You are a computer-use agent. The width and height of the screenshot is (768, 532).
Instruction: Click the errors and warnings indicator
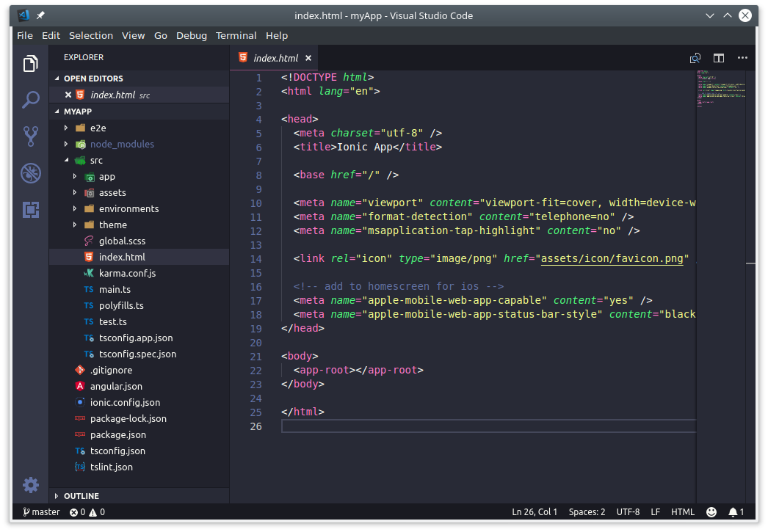coord(86,511)
